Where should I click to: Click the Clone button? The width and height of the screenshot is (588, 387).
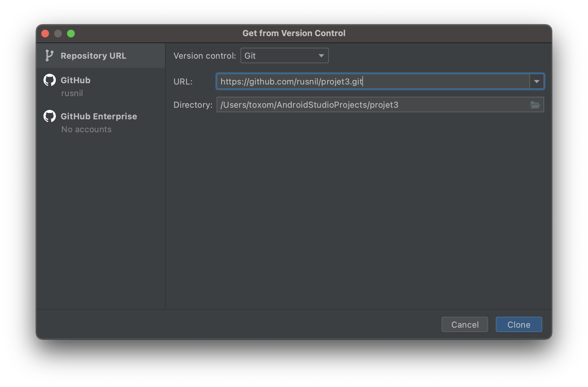coord(519,324)
